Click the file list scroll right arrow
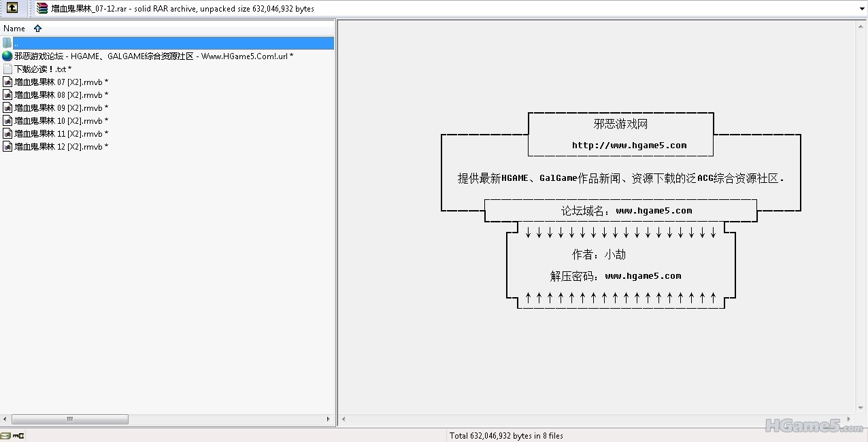868x442 pixels. (329, 420)
